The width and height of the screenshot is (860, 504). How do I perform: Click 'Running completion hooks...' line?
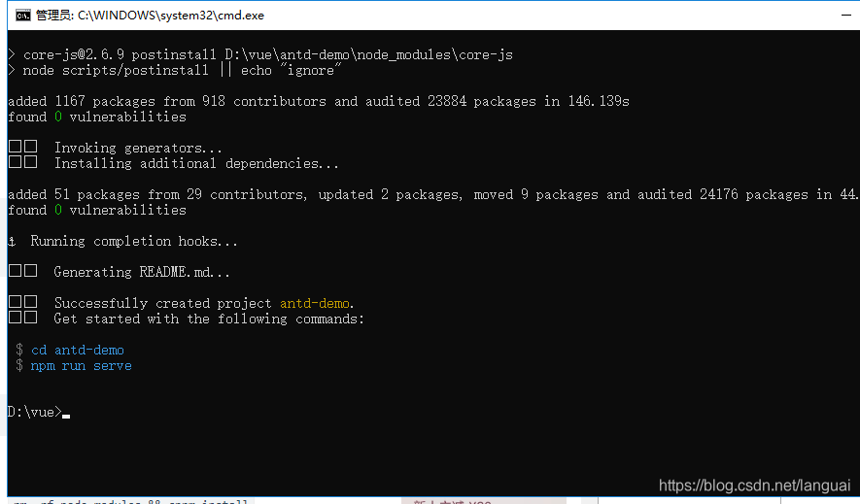pos(134,242)
